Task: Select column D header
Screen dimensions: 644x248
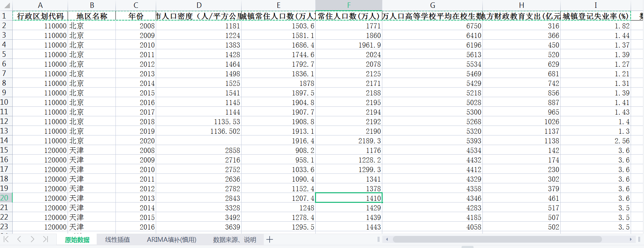Action: point(199,5)
